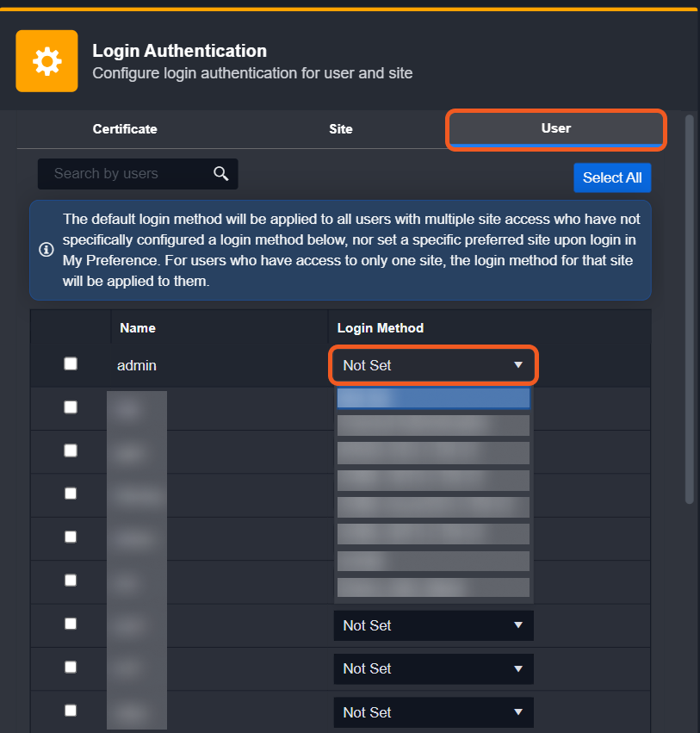Click the magnifier icon in search box
This screenshot has width=700, height=733.
tap(221, 174)
